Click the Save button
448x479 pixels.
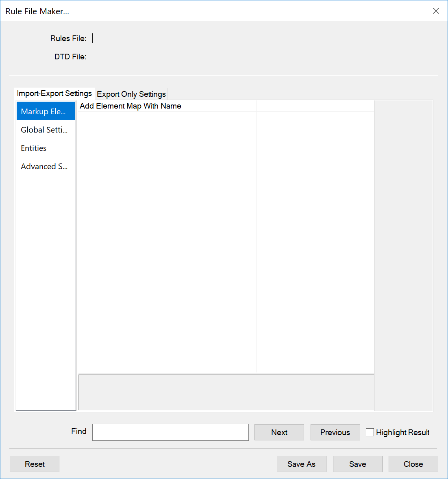tap(357, 464)
